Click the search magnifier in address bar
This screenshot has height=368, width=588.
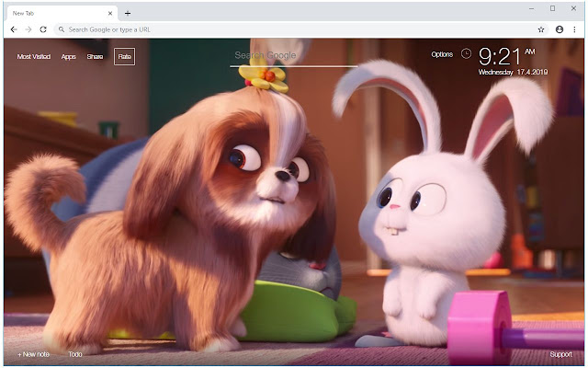point(62,29)
